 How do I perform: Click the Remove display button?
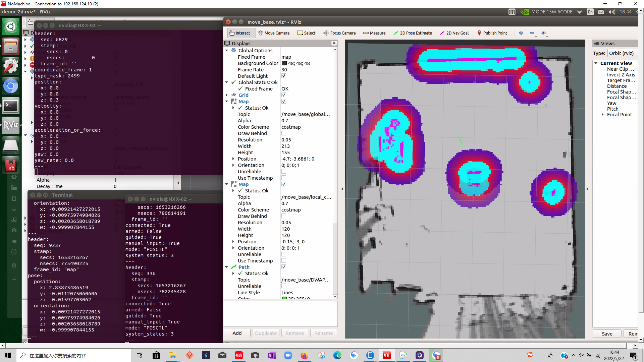click(x=294, y=333)
